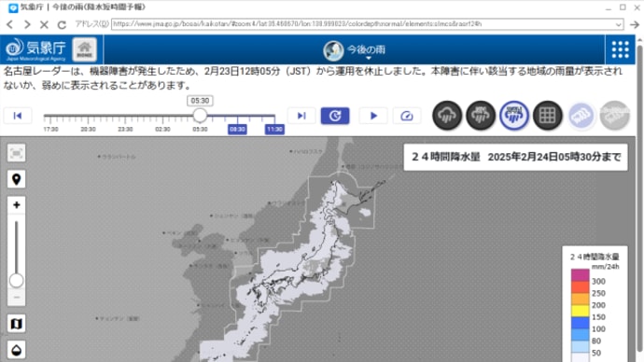The image size is (644, 362).
Task: Click the browser back arrow
Action: coord(10,24)
